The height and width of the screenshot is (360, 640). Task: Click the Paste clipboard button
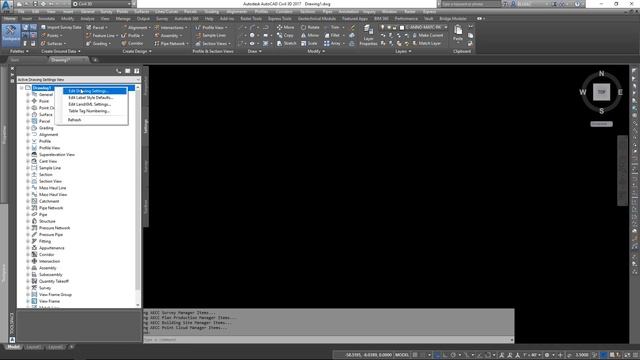[x=458, y=33]
